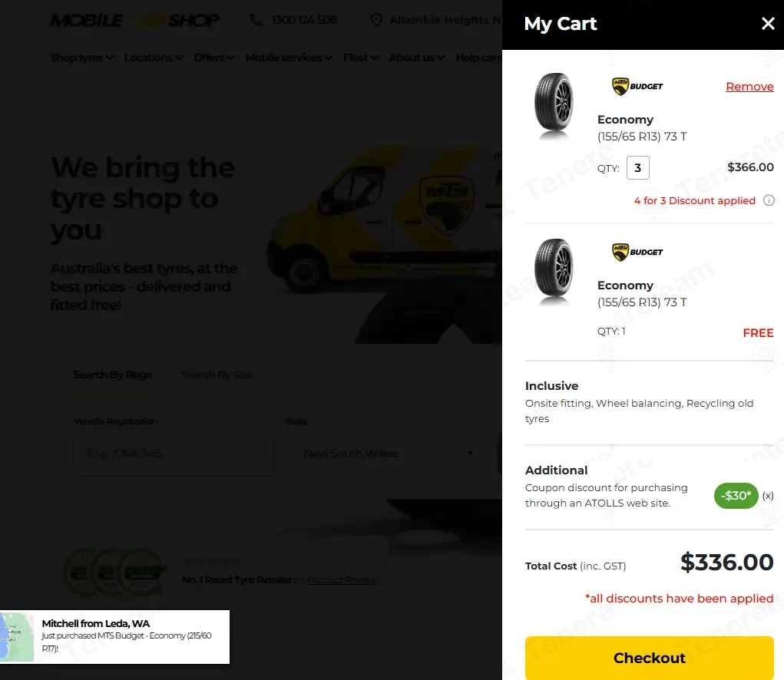
Task: Click the location pin icon near Allambie Heights
Action: 376,20
